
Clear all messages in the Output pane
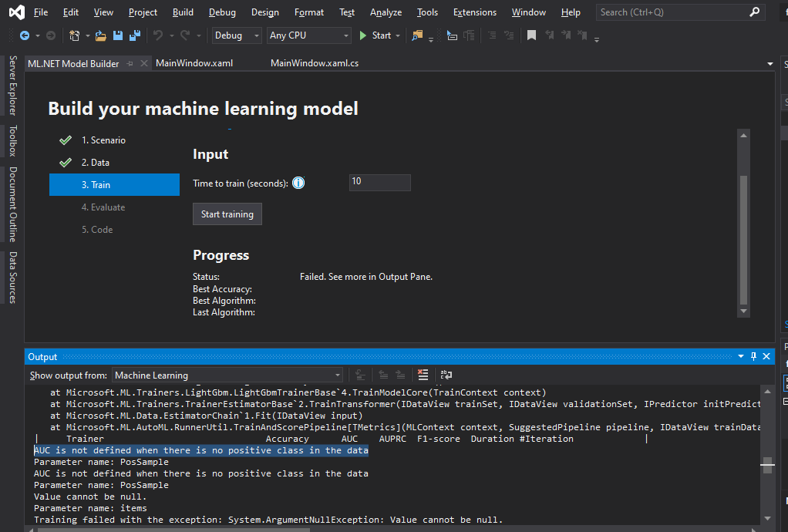coord(423,375)
